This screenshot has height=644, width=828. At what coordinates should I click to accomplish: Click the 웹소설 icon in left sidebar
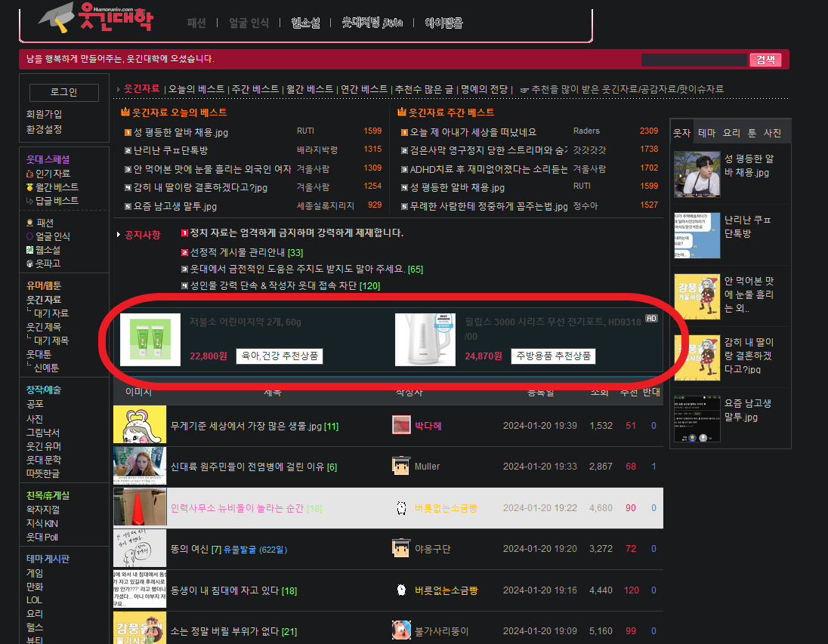[29, 250]
